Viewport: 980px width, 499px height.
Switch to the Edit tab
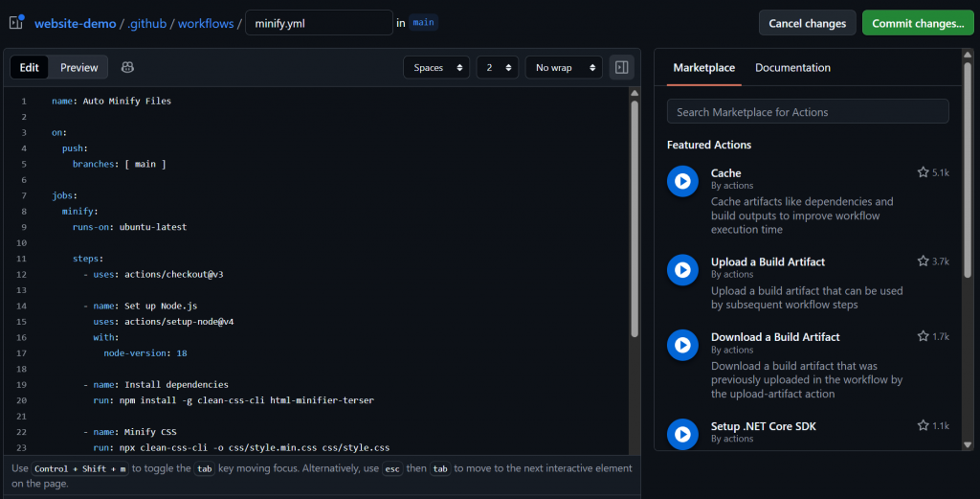click(x=30, y=67)
